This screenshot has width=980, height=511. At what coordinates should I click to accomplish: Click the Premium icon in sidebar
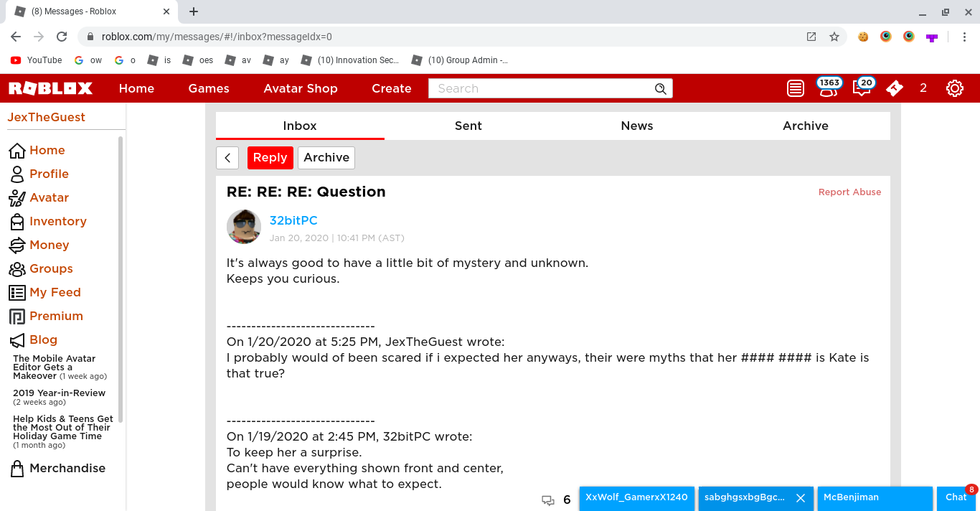17,316
